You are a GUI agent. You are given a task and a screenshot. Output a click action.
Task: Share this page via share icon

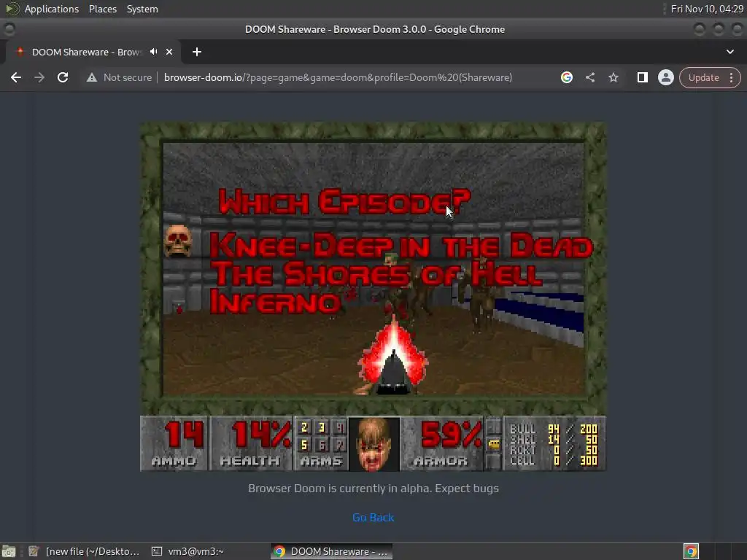[x=589, y=77]
